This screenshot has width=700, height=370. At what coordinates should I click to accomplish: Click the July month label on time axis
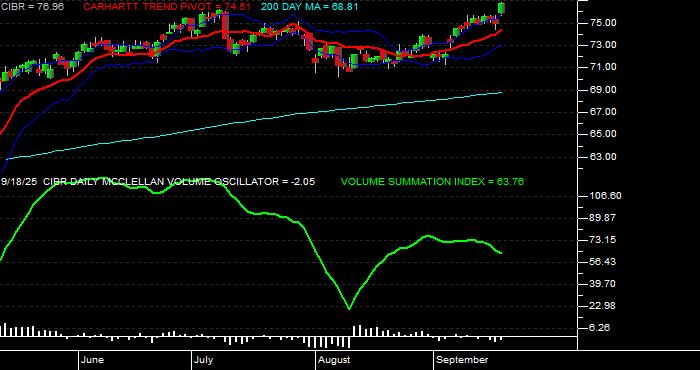point(204,360)
